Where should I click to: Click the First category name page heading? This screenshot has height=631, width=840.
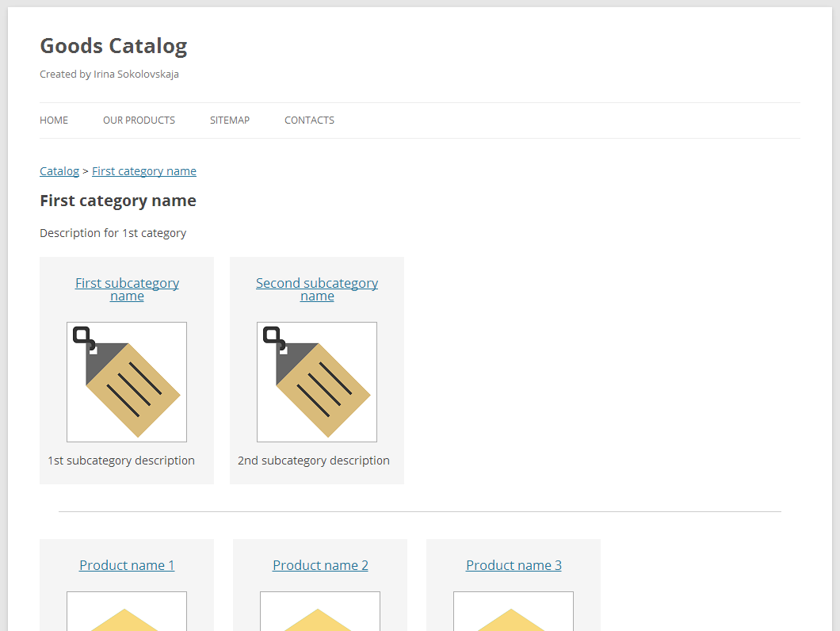(x=118, y=201)
